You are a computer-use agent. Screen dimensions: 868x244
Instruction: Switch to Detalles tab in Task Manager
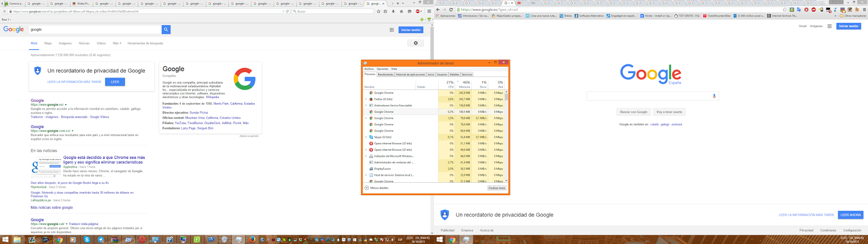[454, 74]
